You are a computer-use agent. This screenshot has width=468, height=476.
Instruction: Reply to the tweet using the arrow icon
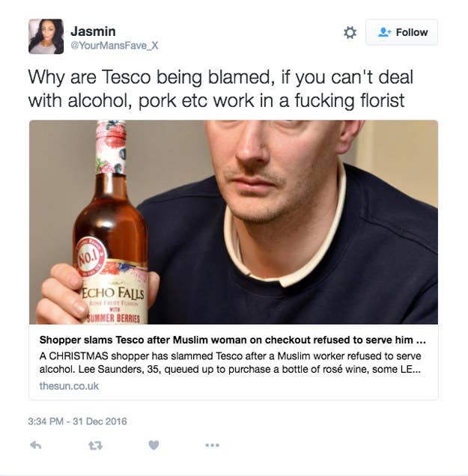coord(35,445)
